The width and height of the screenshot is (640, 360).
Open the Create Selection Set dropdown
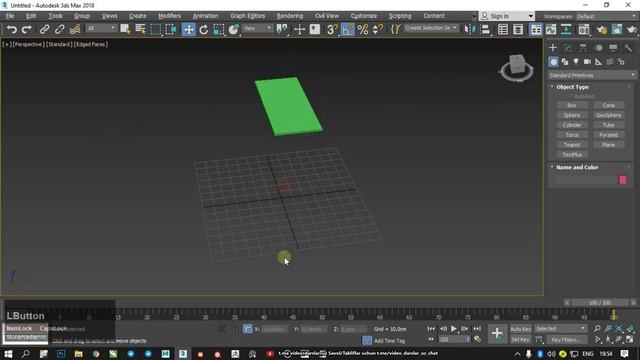point(431,28)
